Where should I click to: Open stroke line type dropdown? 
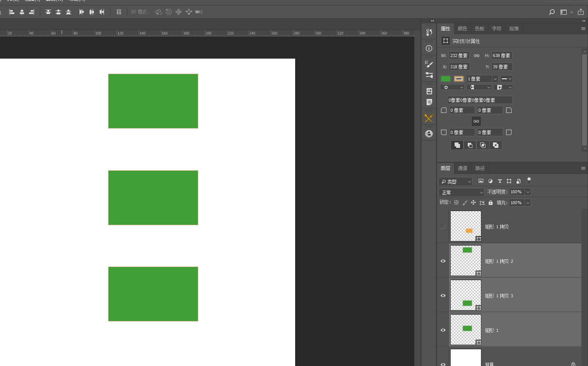(506, 79)
